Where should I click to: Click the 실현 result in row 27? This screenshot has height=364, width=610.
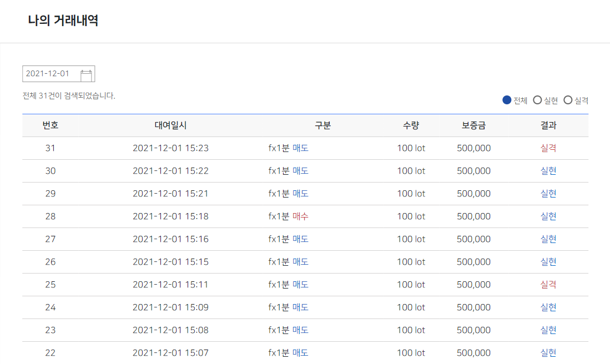548,239
